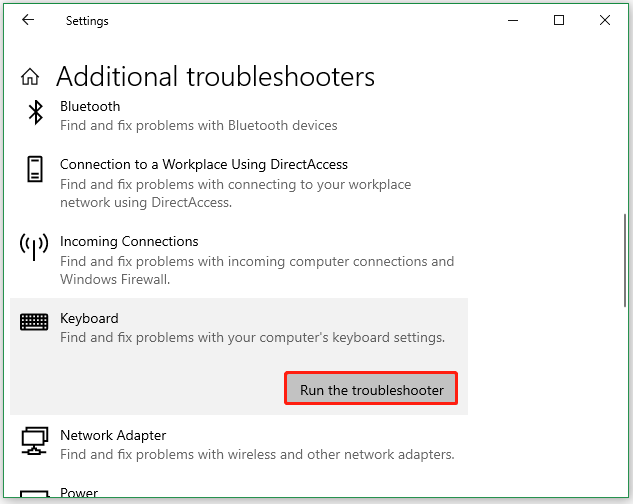Click the Home icon beside page title
The width and height of the screenshot is (633, 504).
(31, 77)
